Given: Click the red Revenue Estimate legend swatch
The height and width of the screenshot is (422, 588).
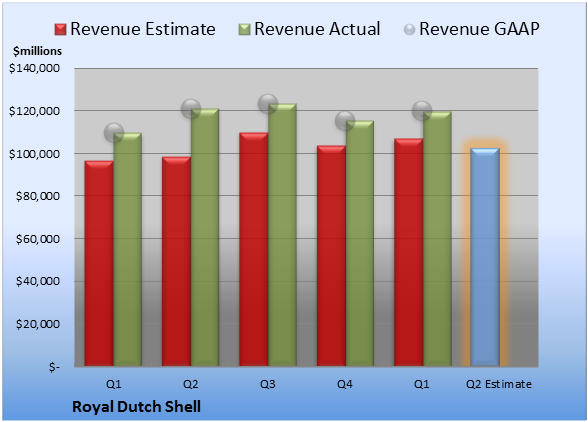Looking at the screenshot, I should pos(60,30).
